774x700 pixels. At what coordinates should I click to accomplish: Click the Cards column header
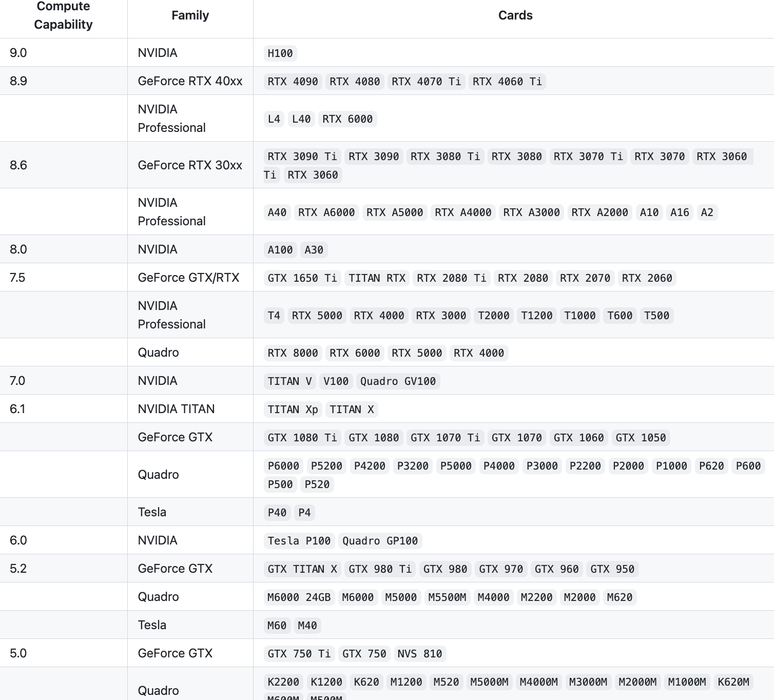point(515,15)
